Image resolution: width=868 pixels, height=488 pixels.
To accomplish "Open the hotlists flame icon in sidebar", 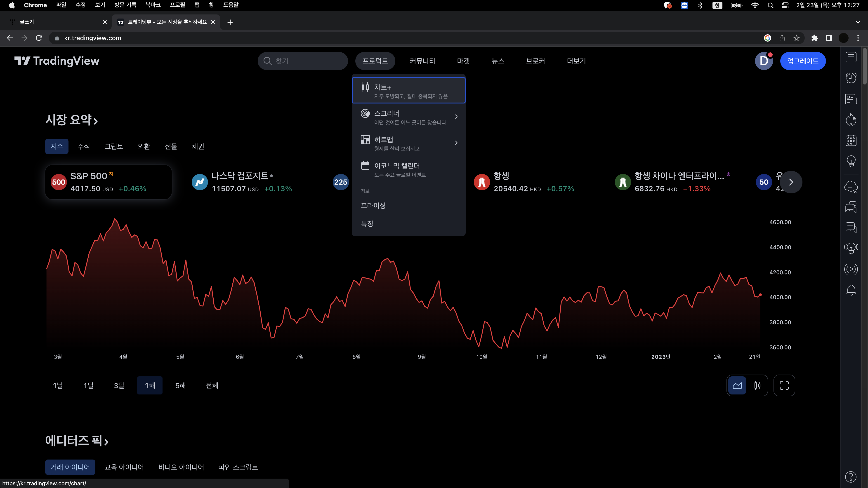I will 851,120.
